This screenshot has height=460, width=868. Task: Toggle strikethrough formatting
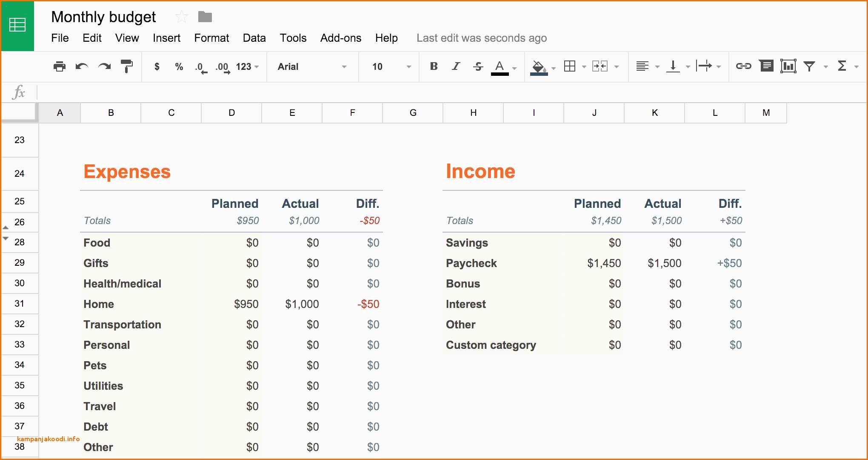pos(477,66)
